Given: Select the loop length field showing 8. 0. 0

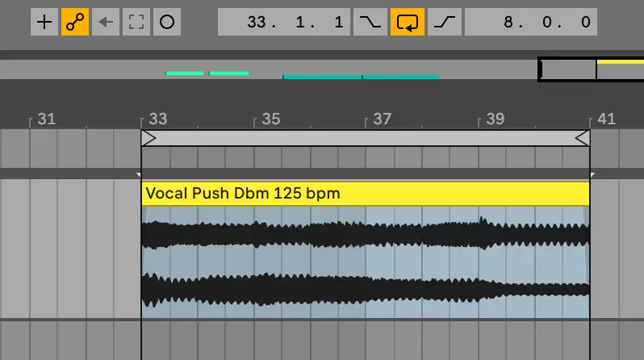Looking at the screenshot, I should [x=530, y=22].
